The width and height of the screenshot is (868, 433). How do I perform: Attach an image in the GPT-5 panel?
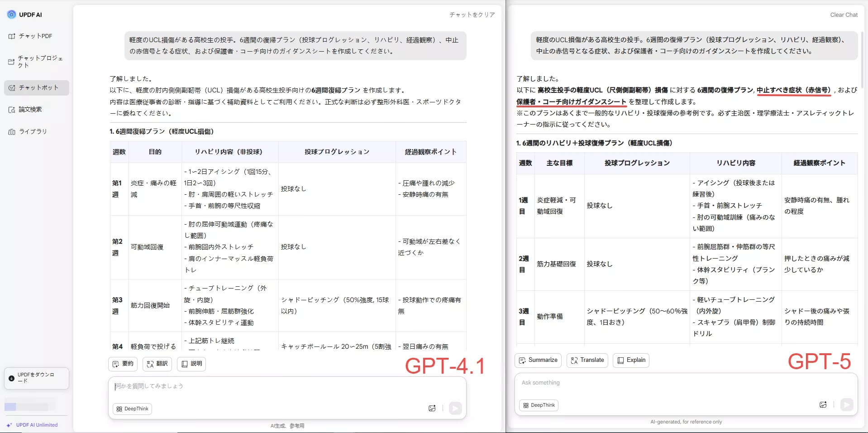pyautogui.click(x=824, y=404)
